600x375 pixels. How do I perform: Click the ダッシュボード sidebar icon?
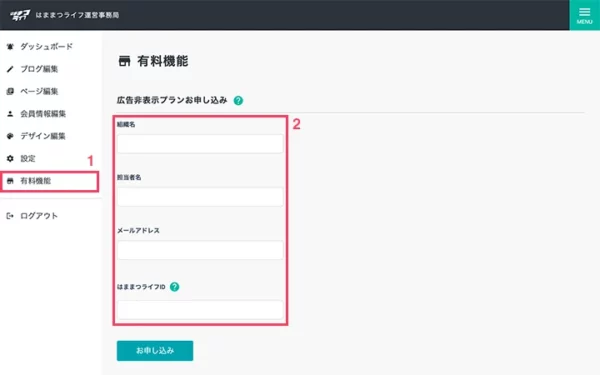click(10, 47)
